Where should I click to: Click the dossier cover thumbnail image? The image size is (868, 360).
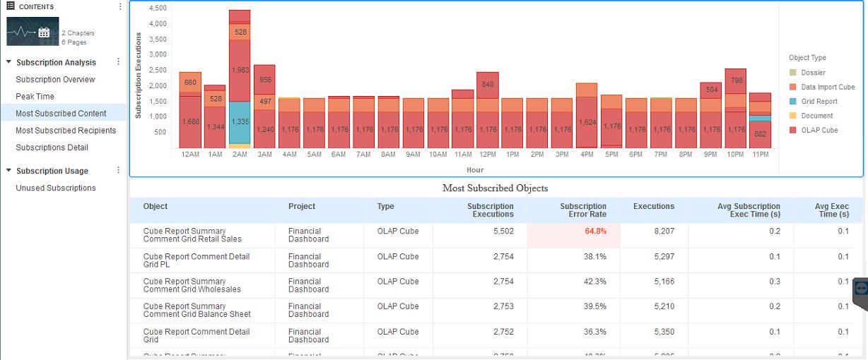pos(30,32)
